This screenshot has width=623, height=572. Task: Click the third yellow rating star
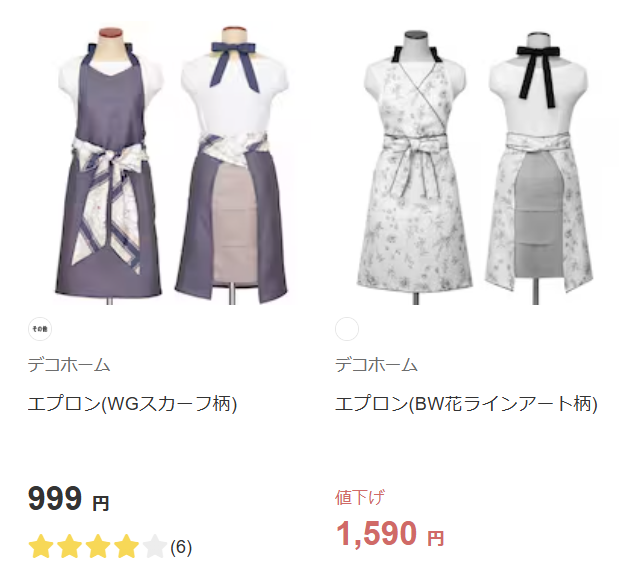point(98,547)
